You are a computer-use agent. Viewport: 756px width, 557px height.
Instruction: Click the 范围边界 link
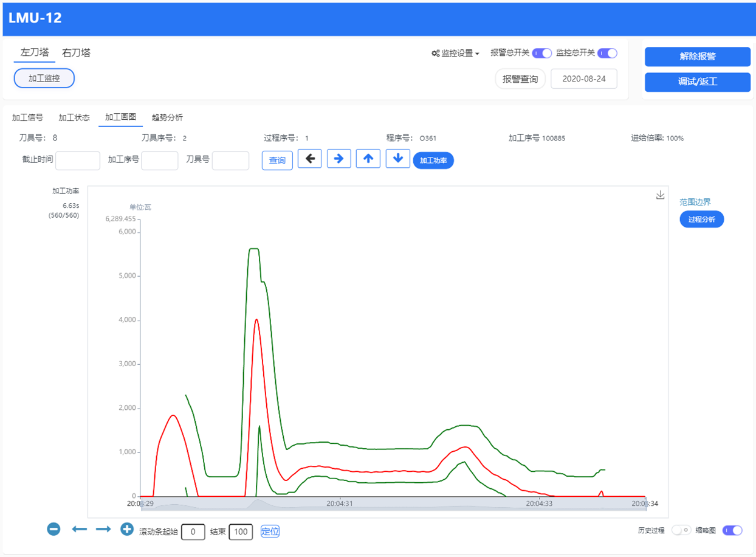(x=695, y=202)
